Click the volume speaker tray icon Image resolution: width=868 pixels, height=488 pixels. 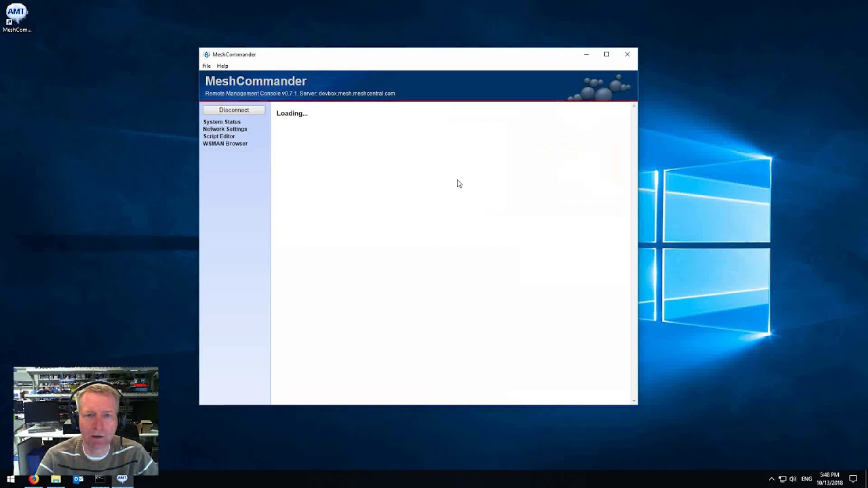(793, 479)
